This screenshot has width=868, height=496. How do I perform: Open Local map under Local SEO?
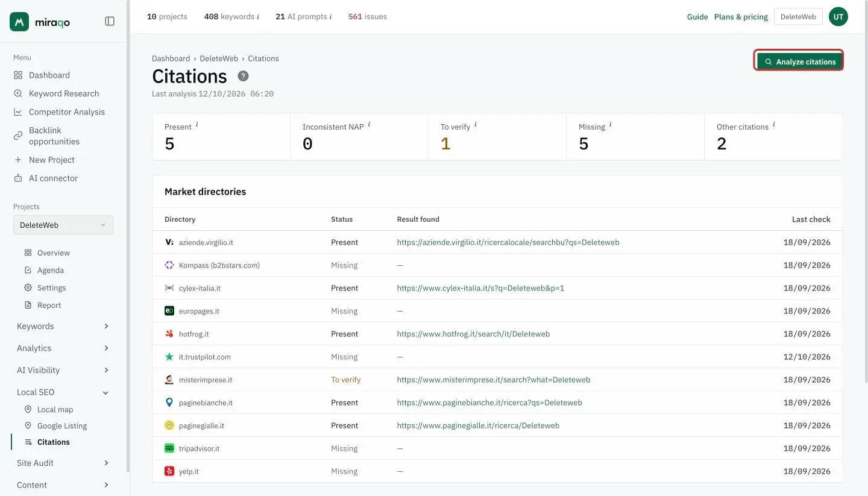coord(49,409)
